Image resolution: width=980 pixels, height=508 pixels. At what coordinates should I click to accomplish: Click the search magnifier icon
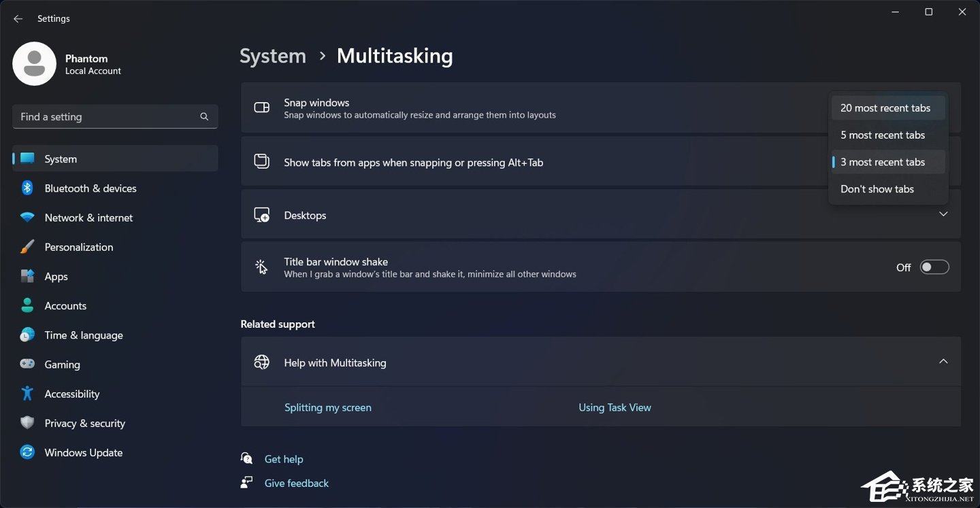click(204, 117)
